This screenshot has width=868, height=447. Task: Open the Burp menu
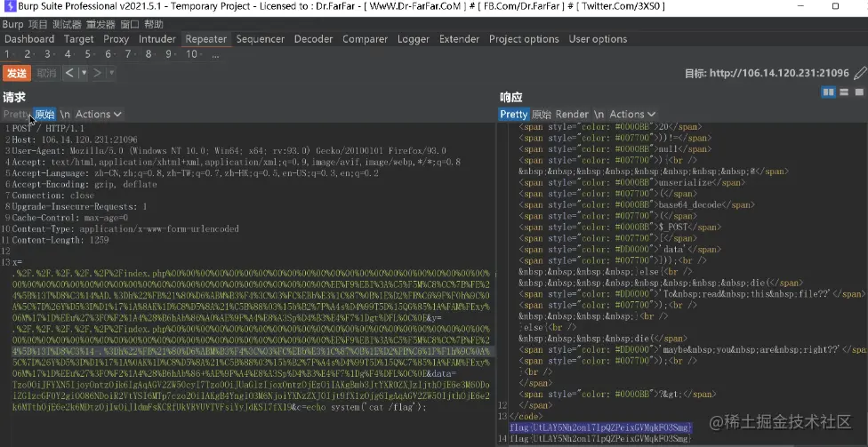pyautogui.click(x=12, y=24)
